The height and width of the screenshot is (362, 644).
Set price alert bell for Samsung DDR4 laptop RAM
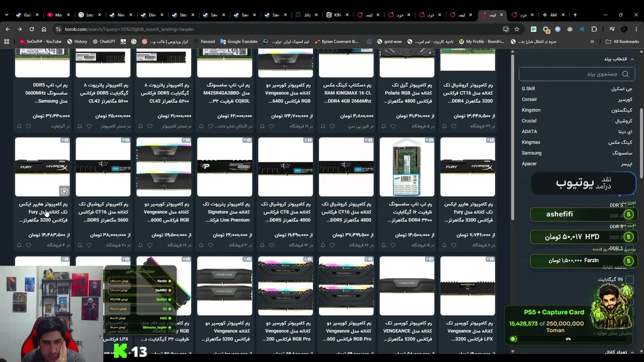[383, 245]
